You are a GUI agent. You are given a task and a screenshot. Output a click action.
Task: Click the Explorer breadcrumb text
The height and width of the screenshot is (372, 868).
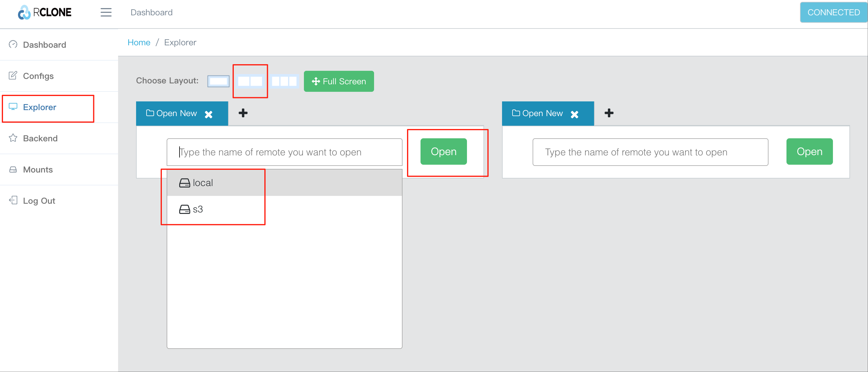pyautogui.click(x=180, y=43)
